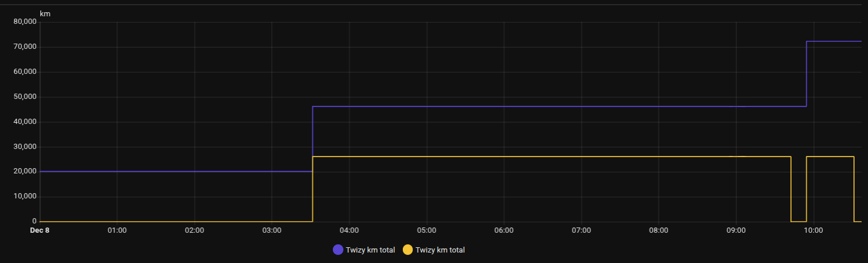Click the purple line at the 20,000 km level
The height and width of the screenshot is (263, 868).
click(x=175, y=172)
